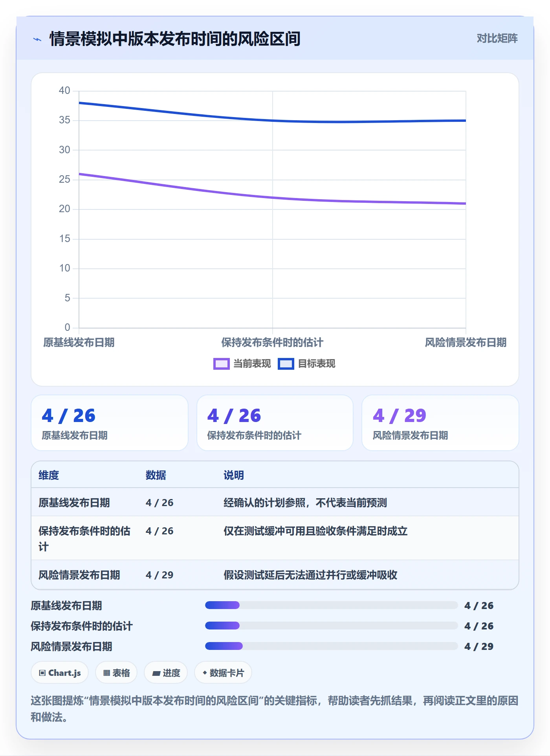550x756 pixels.
Task: Select the 数据卡片 tag chip
Action: (x=223, y=673)
